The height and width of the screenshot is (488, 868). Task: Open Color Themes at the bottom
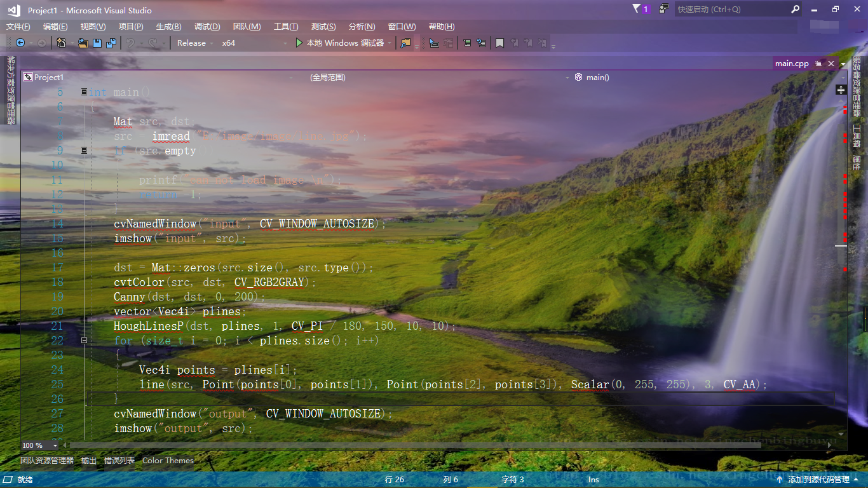168,460
